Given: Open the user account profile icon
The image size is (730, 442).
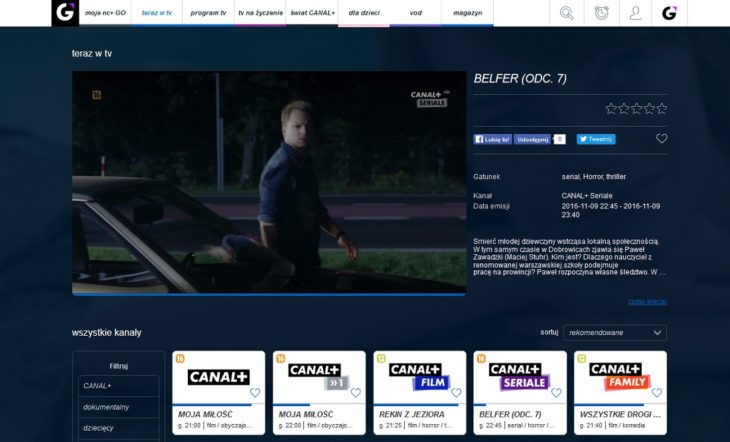Looking at the screenshot, I should click(x=635, y=13).
